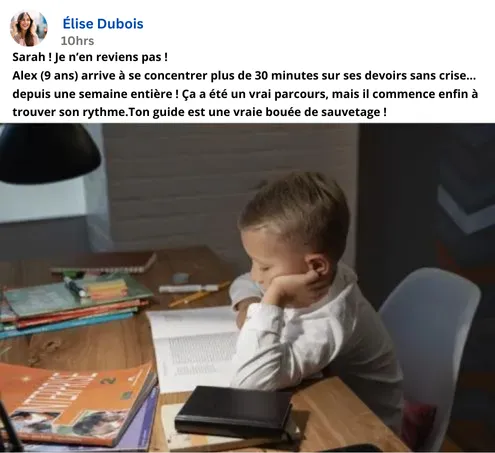Click the line beginning 'depuis une semaine entière'

(x=245, y=94)
